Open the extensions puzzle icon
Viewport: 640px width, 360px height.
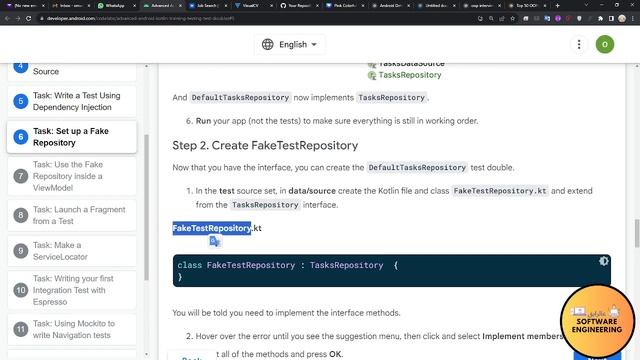point(600,18)
